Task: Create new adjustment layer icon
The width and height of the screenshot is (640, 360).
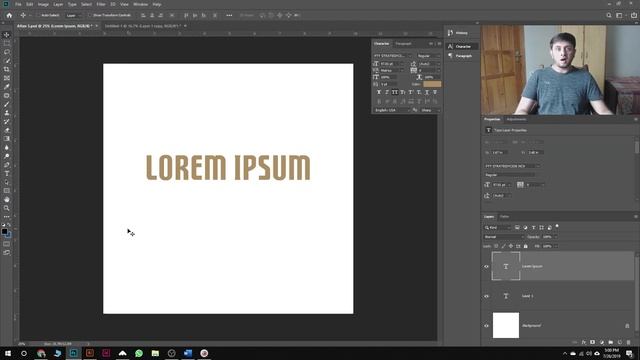Action: (602, 342)
